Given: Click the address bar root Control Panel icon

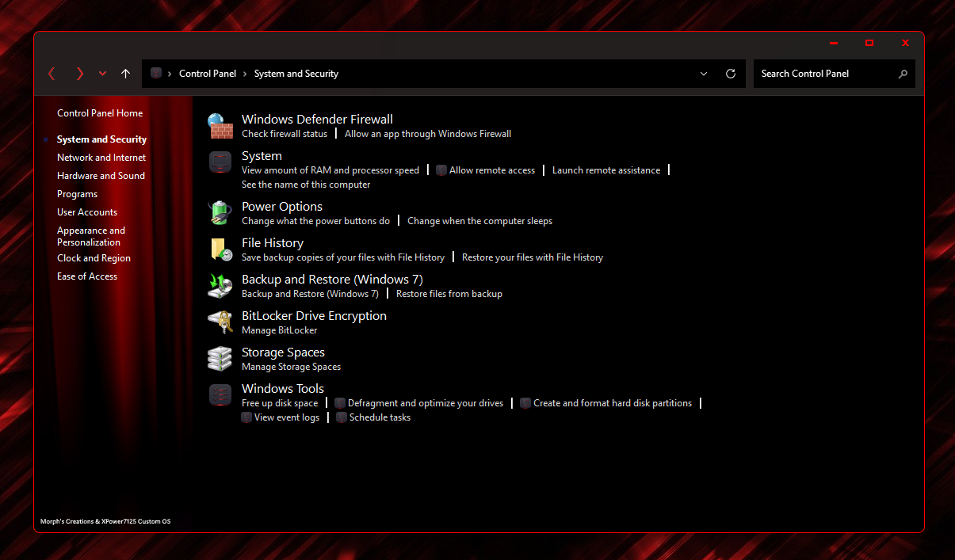Looking at the screenshot, I should 156,74.
